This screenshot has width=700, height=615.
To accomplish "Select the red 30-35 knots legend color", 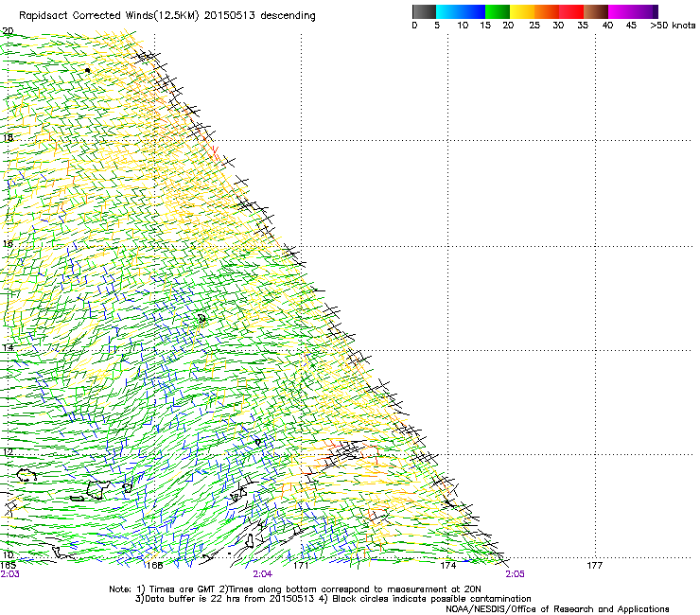I will pyautogui.click(x=571, y=11).
